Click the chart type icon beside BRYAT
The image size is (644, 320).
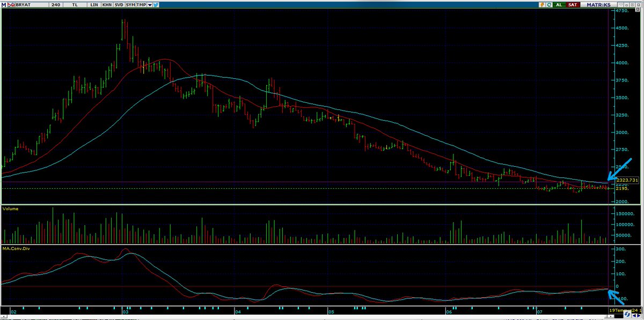coord(11,5)
